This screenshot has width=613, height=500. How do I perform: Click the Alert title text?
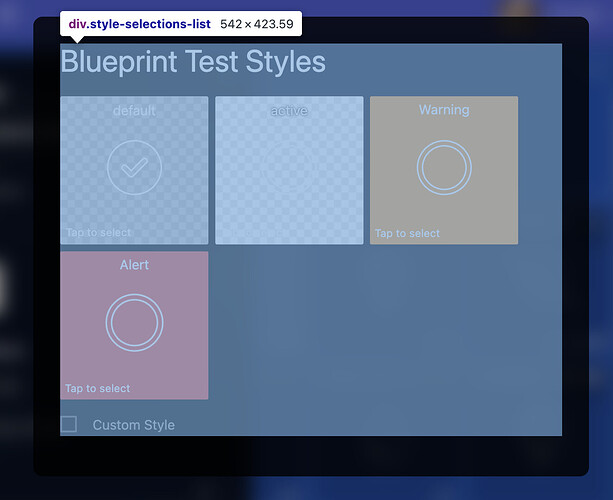(x=134, y=265)
